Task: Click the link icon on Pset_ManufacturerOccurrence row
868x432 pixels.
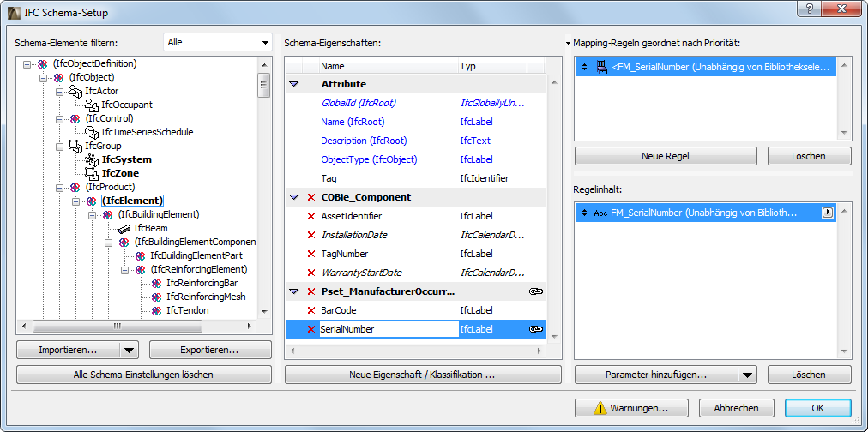Action: point(535,291)
